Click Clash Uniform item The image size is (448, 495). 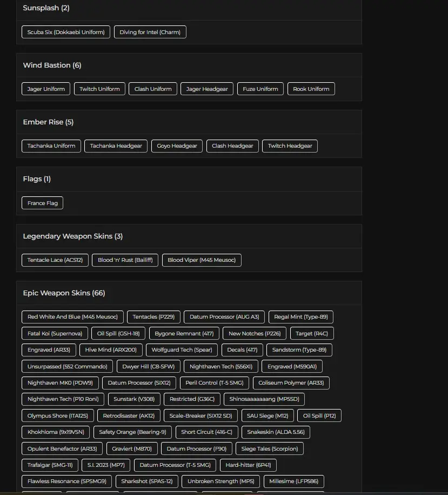click(x=153, y=89)
